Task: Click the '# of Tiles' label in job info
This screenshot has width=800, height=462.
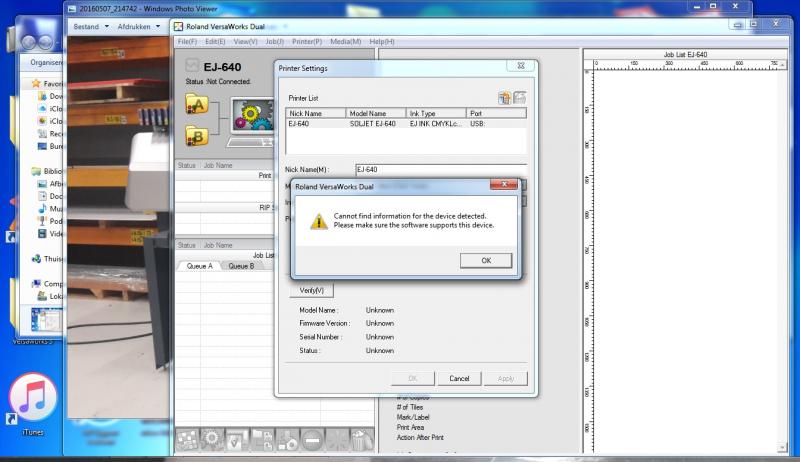Action: point(410,407)
